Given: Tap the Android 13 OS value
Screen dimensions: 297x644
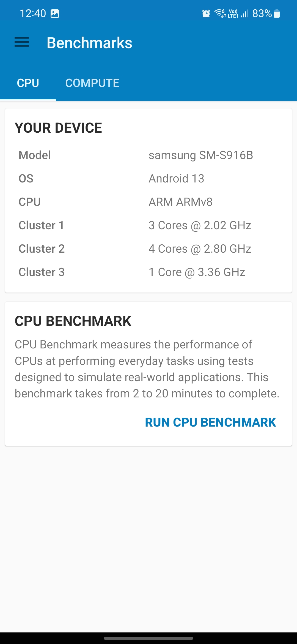Looking at the screenshot, I should click(x=176, y=179).
